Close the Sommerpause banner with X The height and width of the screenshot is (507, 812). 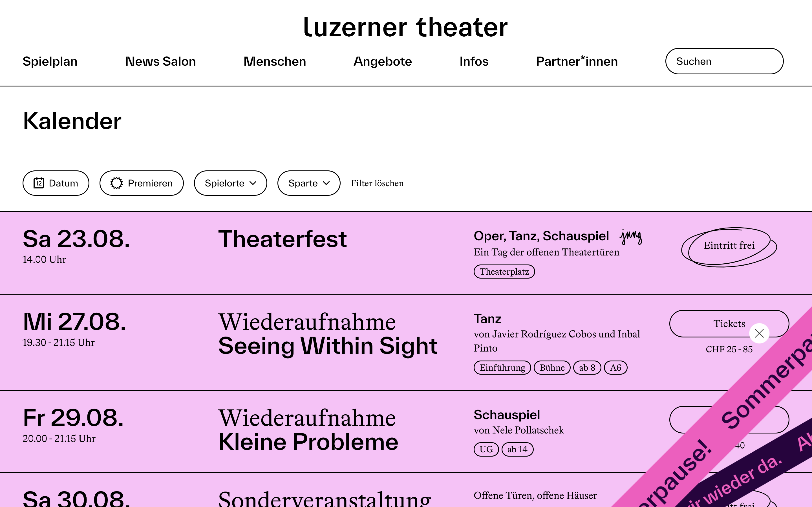coord(759,333)
